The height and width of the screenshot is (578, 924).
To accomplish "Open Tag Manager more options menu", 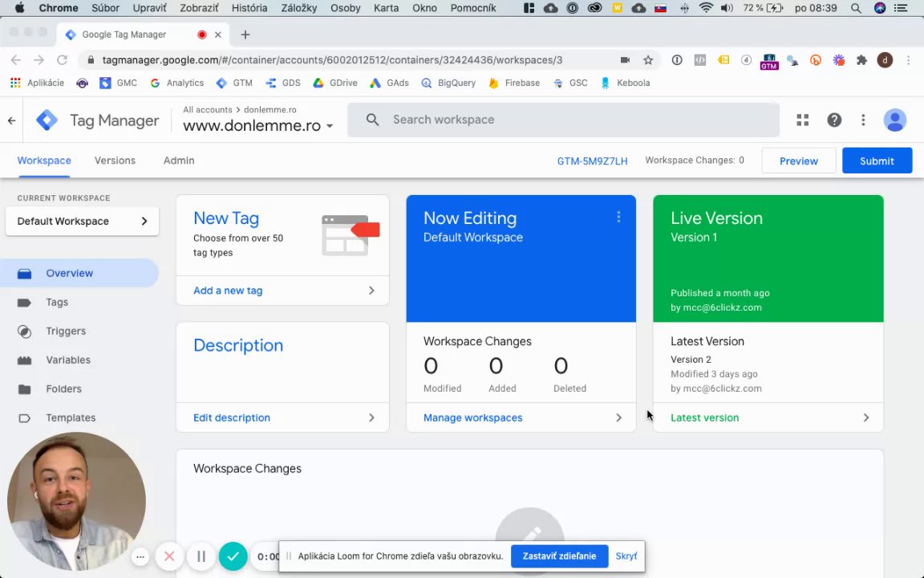I will click(863, 120).
